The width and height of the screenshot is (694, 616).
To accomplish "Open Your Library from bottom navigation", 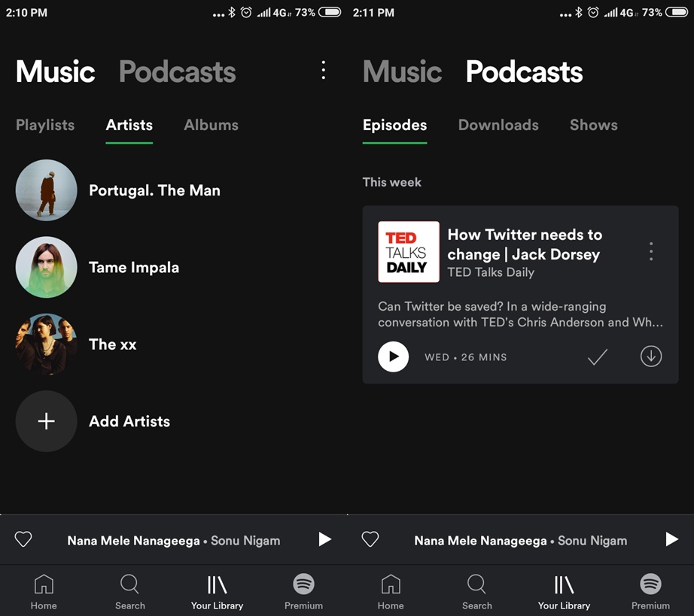I will tap(217, 590).
